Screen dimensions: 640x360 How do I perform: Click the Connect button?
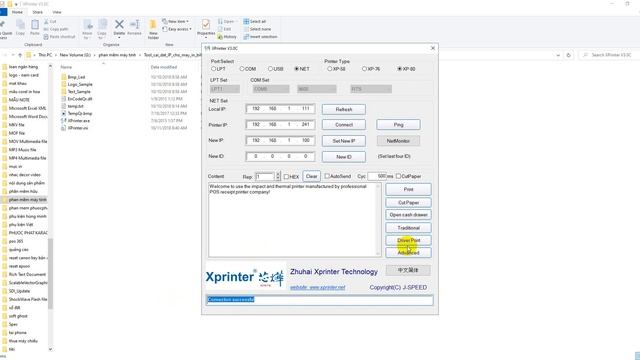pyautogui.click(x=344, y=125)
